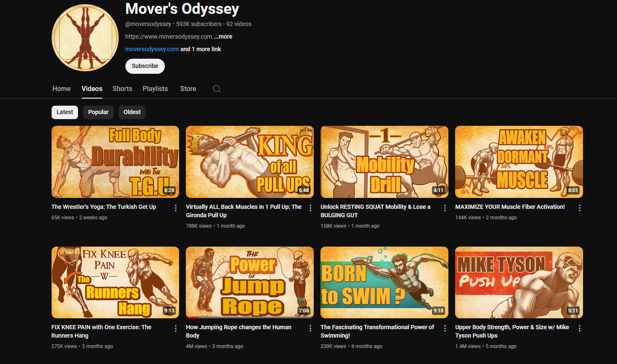
Task: Subscribe to Mover's Odyssey channel
Action: [145, 66]
